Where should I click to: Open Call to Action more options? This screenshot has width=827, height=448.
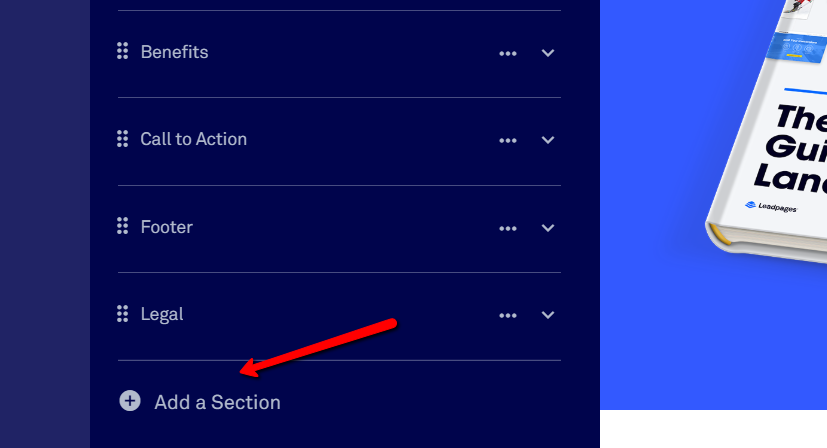pos(508,140)
